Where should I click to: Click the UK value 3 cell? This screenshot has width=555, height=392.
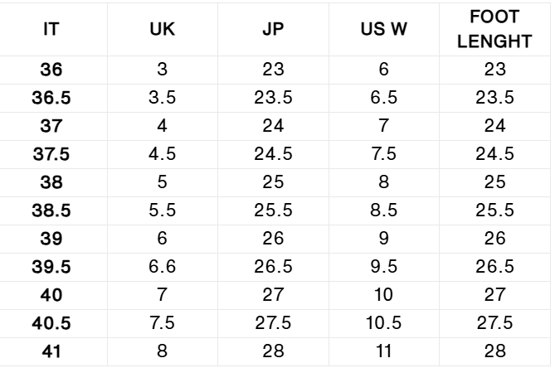[x=162, y=70]
